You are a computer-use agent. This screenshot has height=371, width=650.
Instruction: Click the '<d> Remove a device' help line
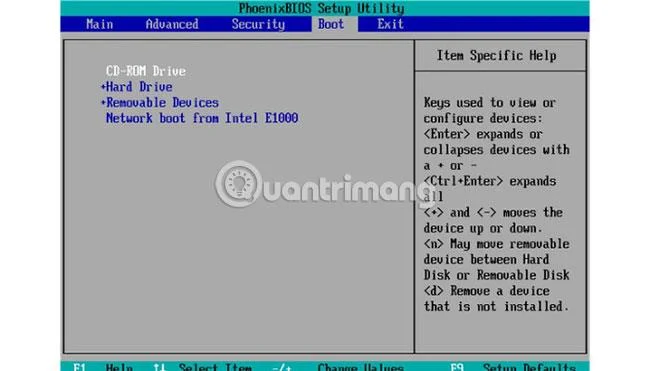pyautogui.click(x=487, y=291)
